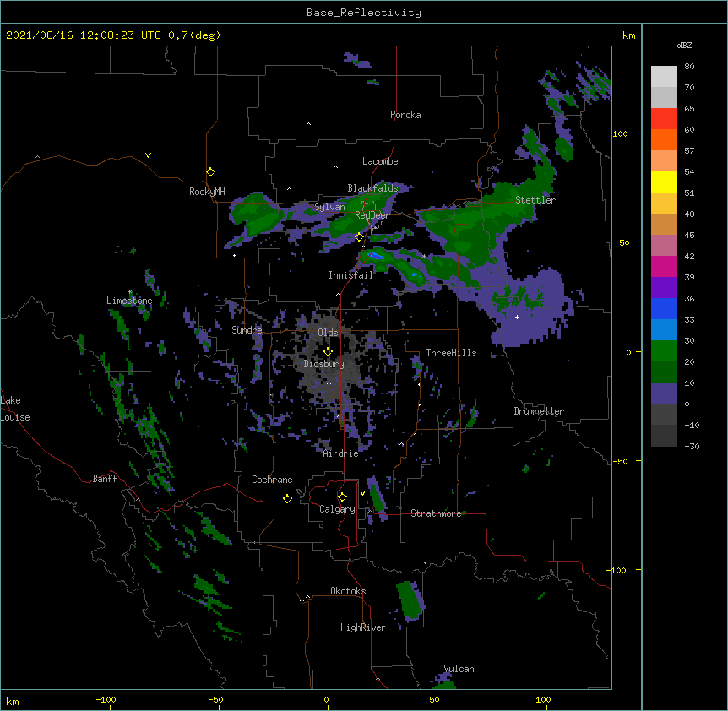728x711 pixels.
Task: Click the orange 60-57 dBZ legend swatch
Action: [x=664, y=139]
